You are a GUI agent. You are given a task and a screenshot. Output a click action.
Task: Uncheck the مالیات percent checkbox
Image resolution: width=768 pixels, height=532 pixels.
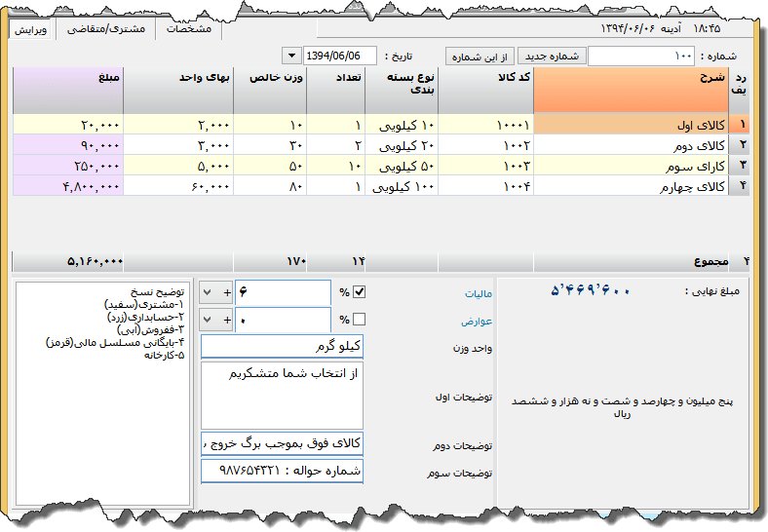[x=360, y=292]
